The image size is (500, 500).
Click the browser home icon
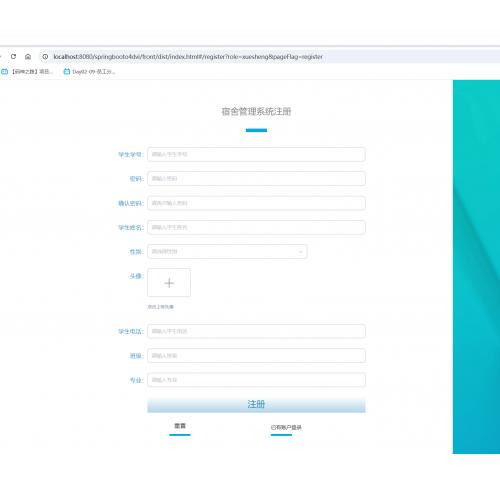(x=28, y=56)
